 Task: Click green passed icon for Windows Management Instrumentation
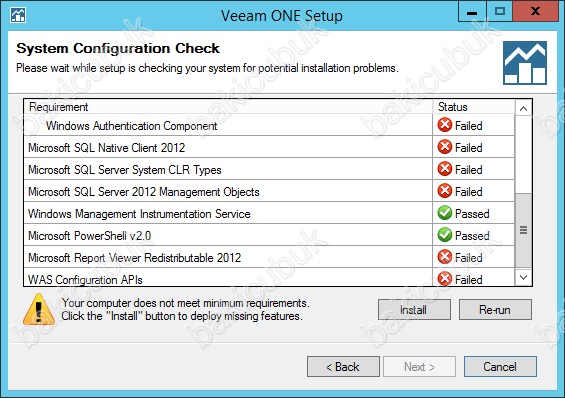point(445,213)
